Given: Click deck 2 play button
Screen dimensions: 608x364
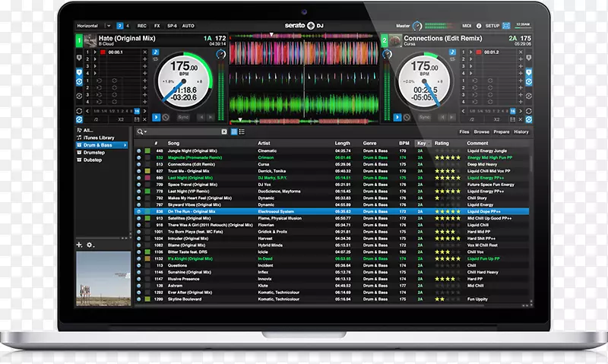Looking at the screenshot, I should 397,117.
